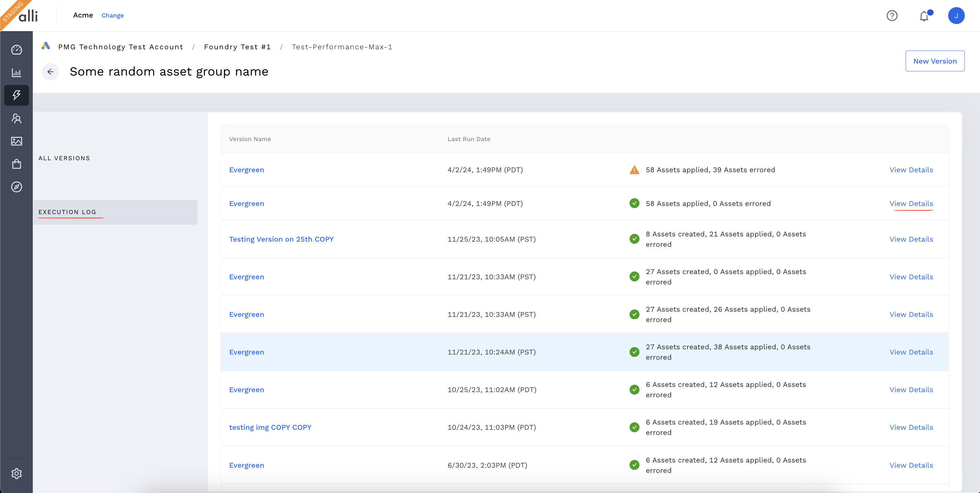Click the Google Ads logo icon

point(46,46)
